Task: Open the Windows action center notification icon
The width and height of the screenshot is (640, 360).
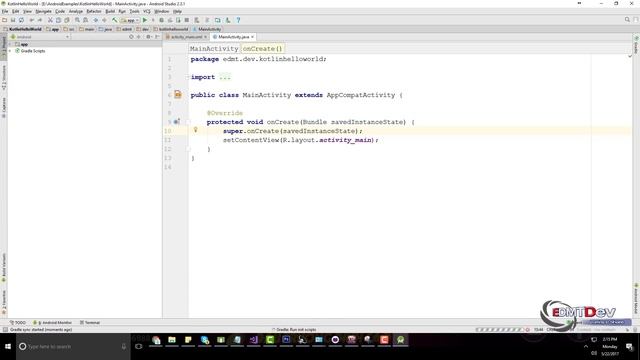Action: [629, 347]
